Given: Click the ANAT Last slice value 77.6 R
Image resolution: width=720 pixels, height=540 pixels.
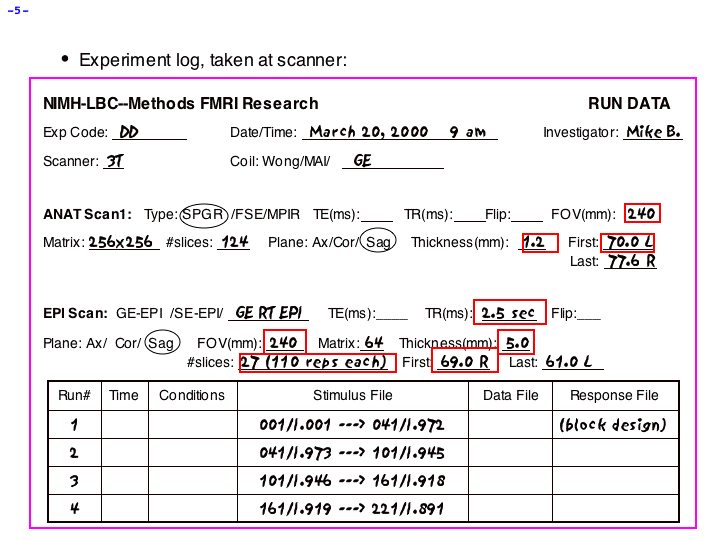Looking at the screenshot, I should coord(630,262).
